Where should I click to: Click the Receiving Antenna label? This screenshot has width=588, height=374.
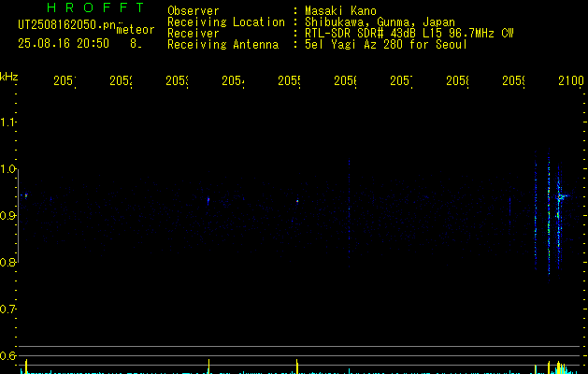(x=222, y=45)
